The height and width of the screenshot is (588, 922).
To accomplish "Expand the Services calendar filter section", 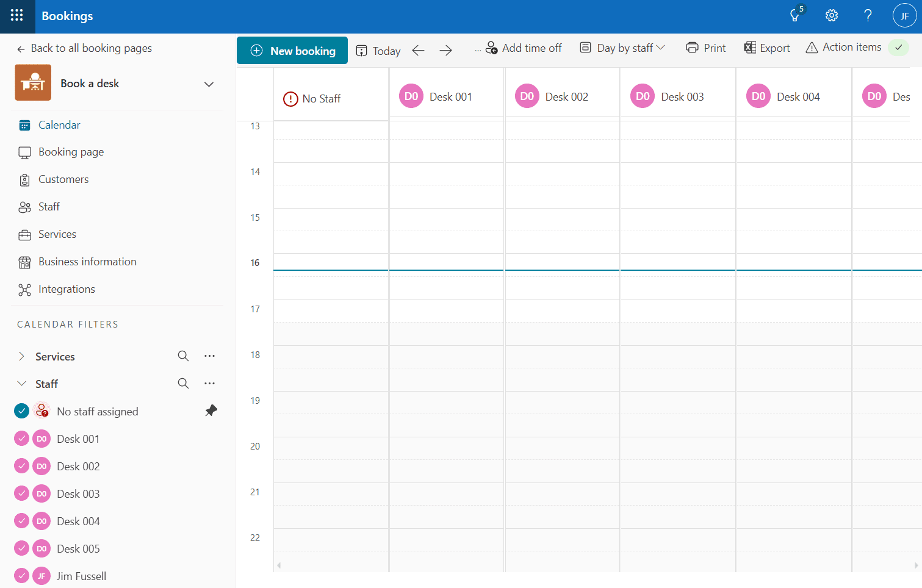I will pyautogui.click(x=22, y=356).
